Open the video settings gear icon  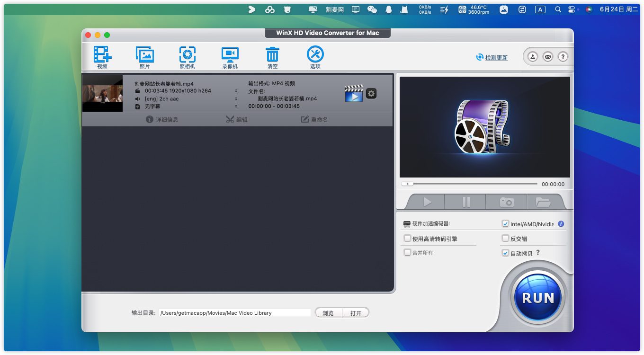371,94
